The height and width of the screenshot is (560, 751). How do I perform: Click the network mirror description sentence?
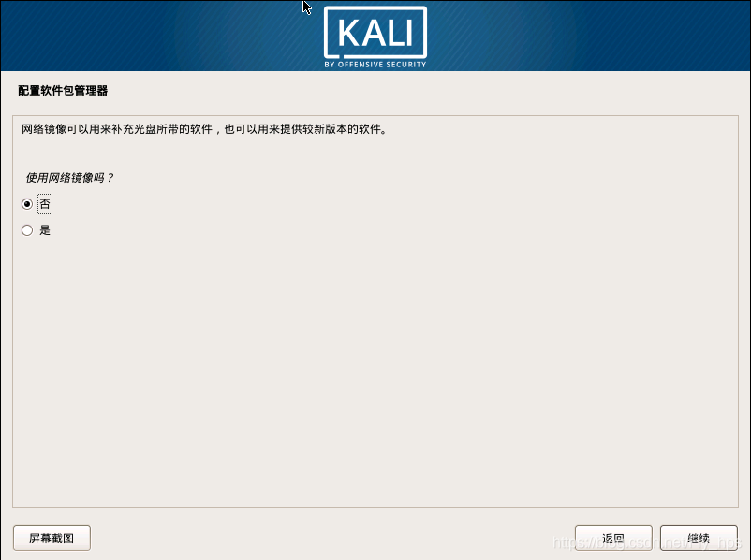204,129
